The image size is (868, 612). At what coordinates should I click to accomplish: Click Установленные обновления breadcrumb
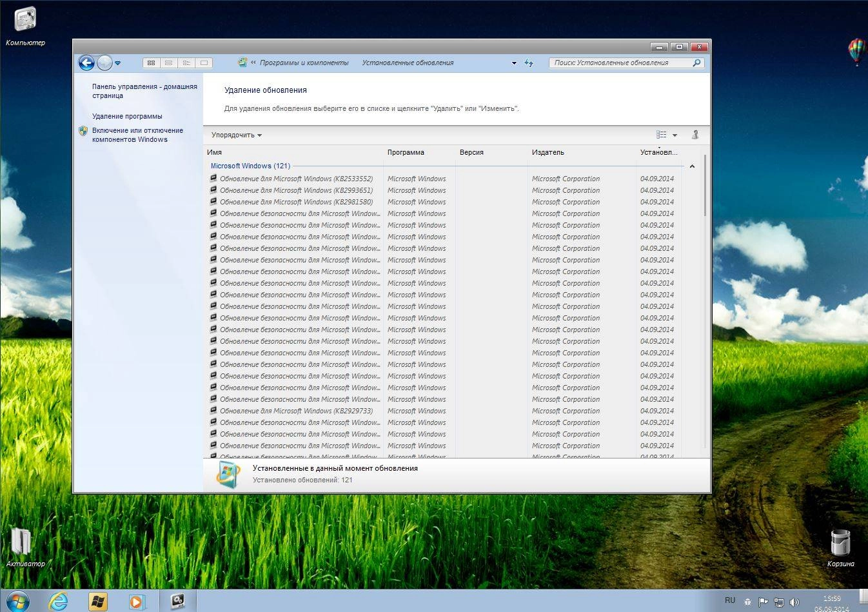(408, 63)
